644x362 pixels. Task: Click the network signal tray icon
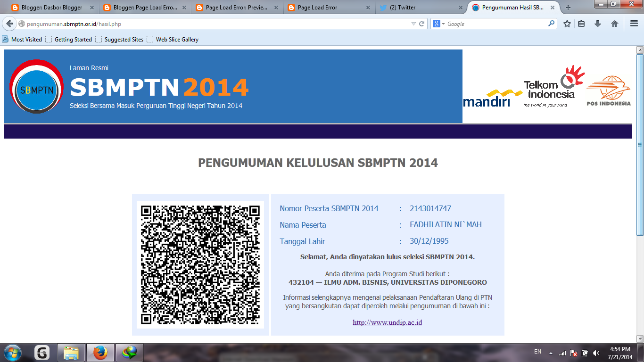click(x=562, y=353)
